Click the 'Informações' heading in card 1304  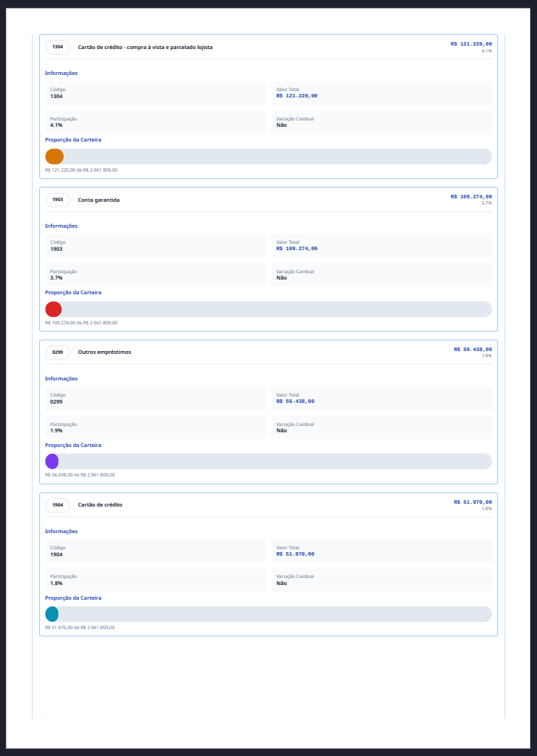click(61, 74)
